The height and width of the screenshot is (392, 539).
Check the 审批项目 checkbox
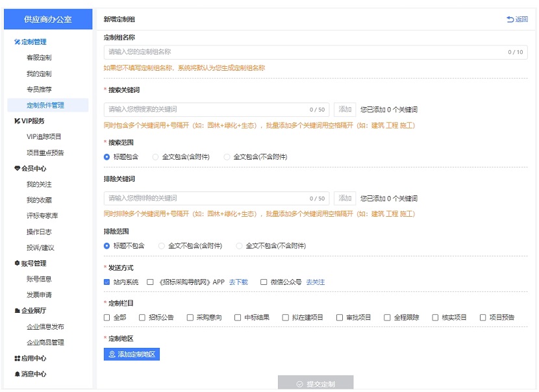pyautogui.click(x=339, y=317)
